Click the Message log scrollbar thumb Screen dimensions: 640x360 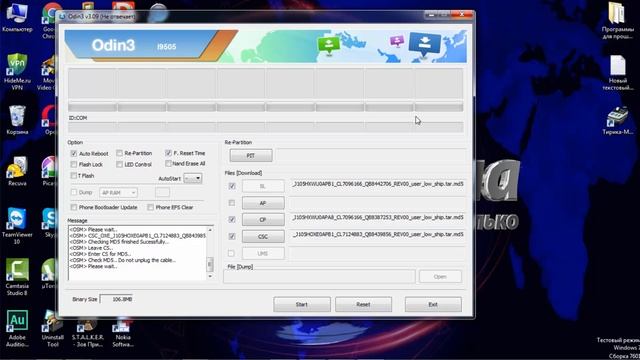point(210,264)
